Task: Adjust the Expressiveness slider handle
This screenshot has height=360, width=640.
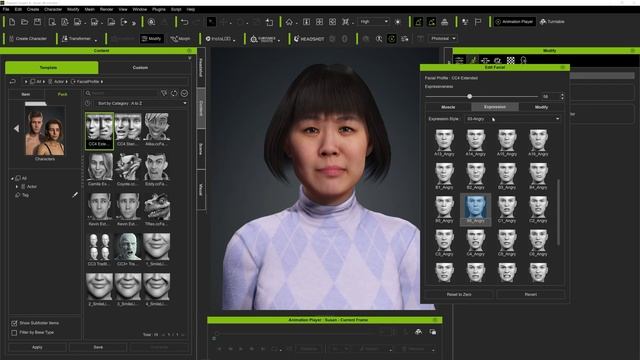Action: pyautogui.click(x=469, y=96)
